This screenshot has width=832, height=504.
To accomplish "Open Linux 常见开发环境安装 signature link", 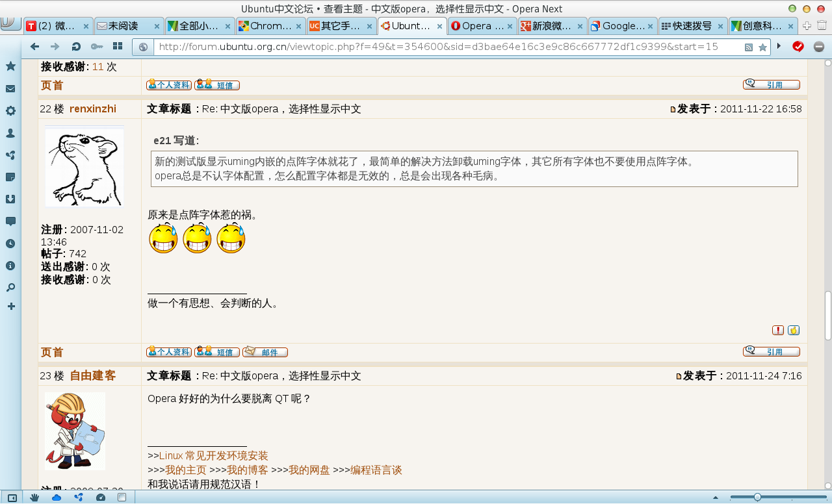I will coord(213,456).
